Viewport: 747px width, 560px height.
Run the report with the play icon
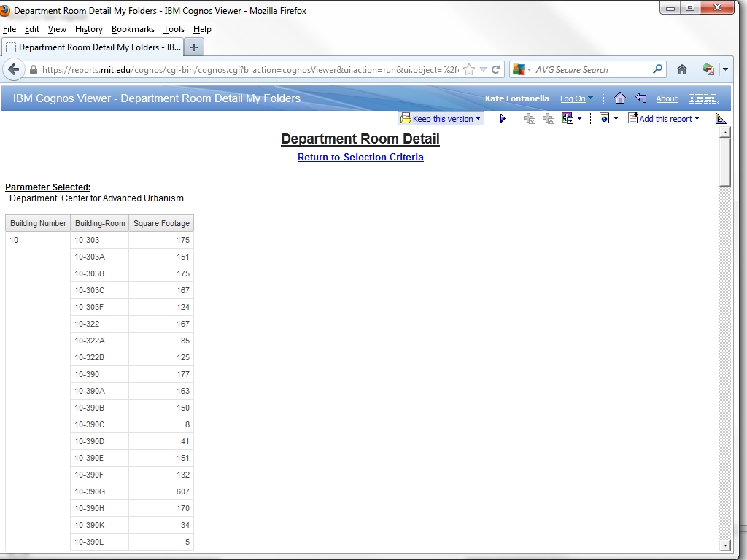(x=503, y=119)
